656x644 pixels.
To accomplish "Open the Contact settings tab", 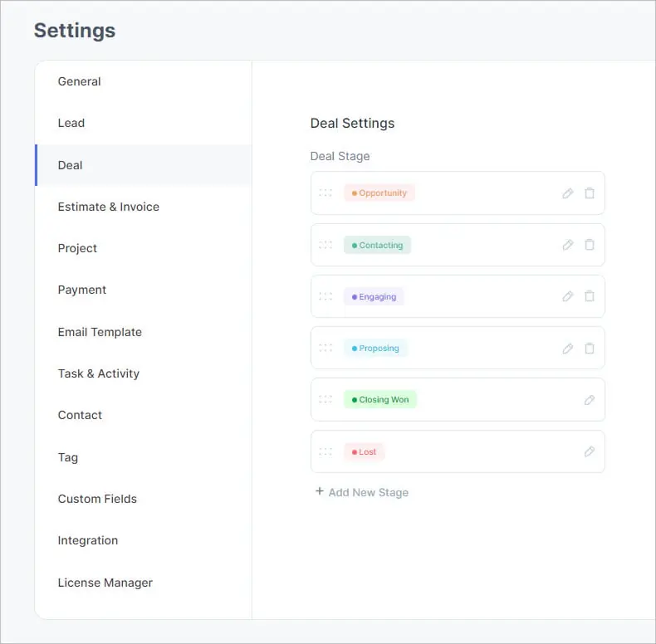I will pyautogui.click(x=143, y=415).
